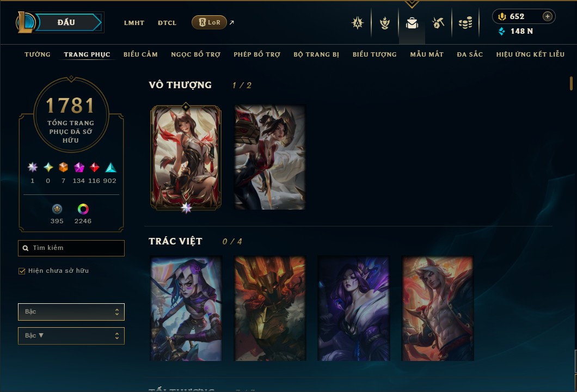Click the challenges crest icon

coord(357,23)
